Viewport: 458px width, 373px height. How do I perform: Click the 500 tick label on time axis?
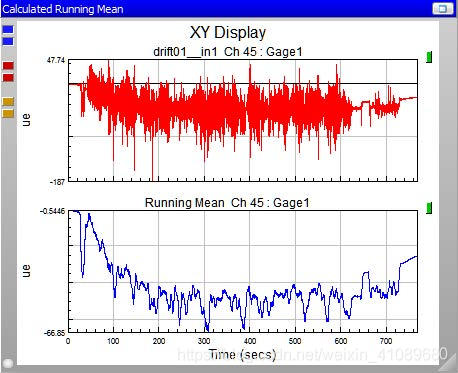coord(295,341)
